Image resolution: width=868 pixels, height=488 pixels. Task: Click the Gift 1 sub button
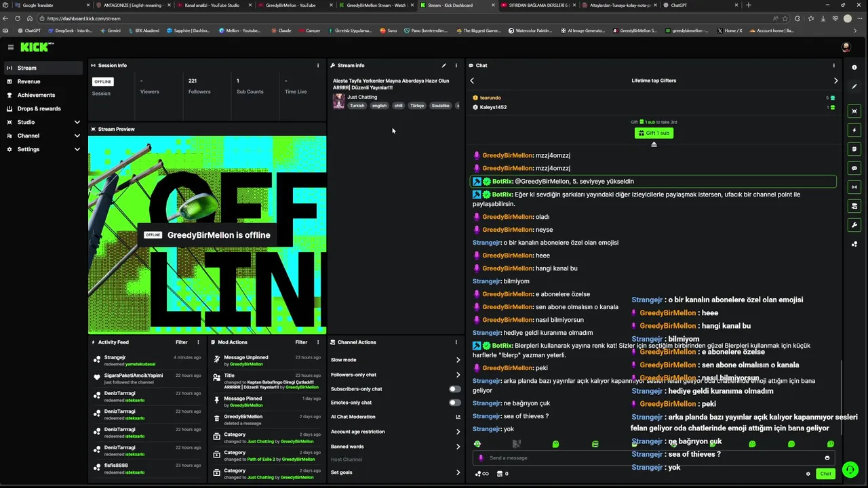(x=654, y=133)
